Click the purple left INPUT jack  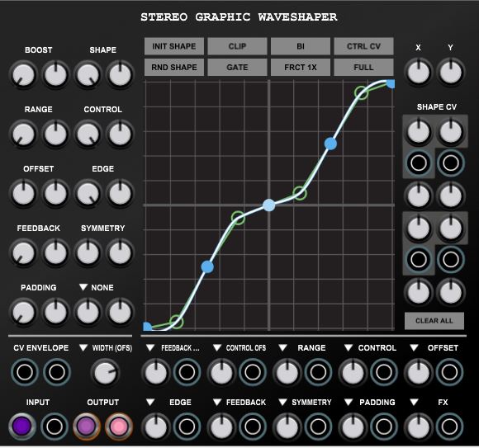tap(22, 426)
